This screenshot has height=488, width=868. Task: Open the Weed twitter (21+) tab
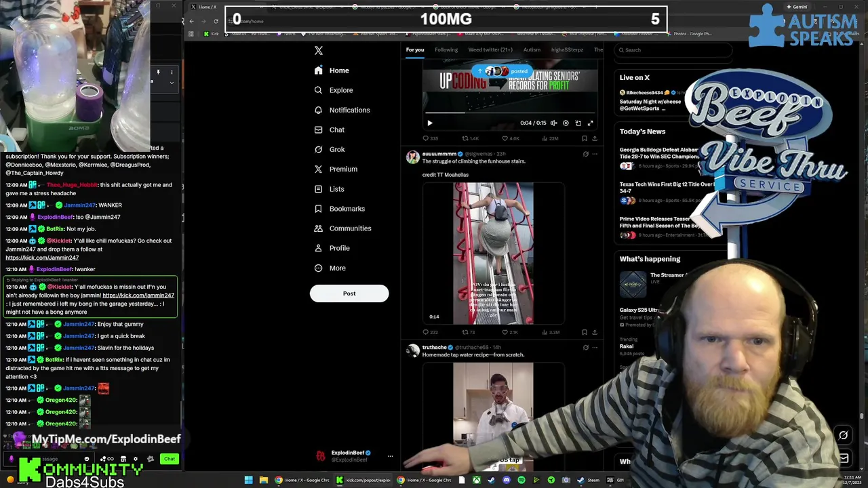[x=490, y=49]
